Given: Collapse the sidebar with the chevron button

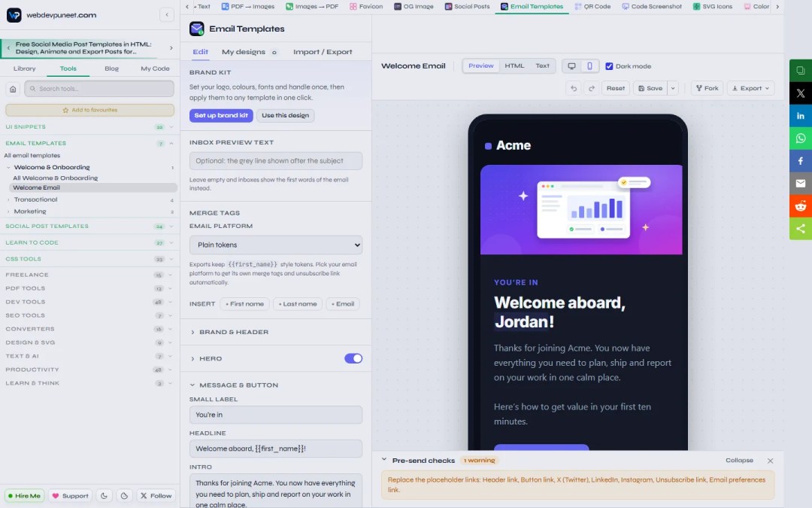Looking at the screenshot, I should (x=167, y=14).
